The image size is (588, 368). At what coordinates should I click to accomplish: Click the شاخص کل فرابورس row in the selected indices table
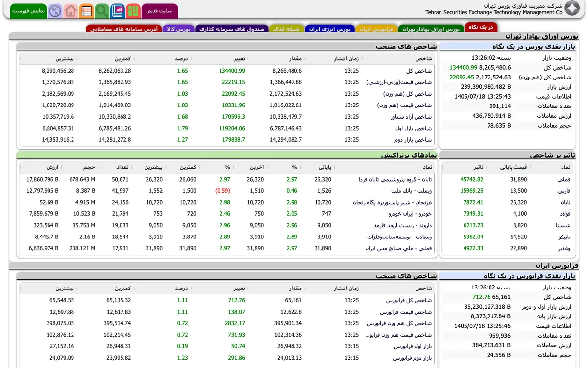(226, 300)
